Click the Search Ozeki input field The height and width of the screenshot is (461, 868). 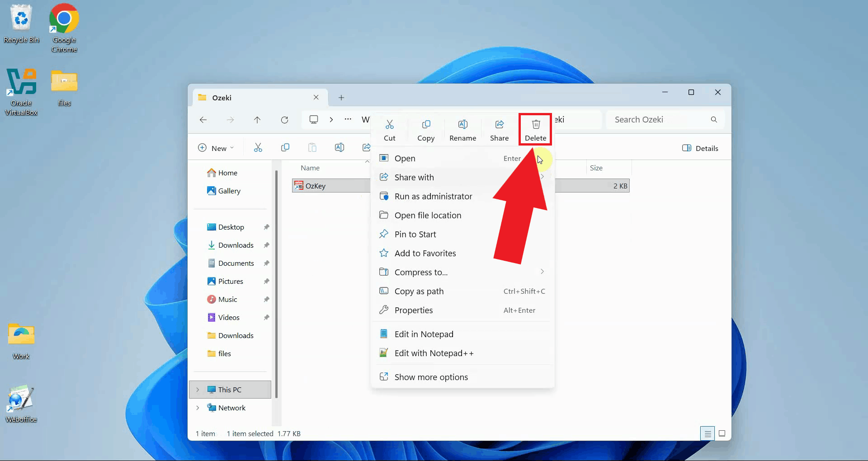click(656, 119)
